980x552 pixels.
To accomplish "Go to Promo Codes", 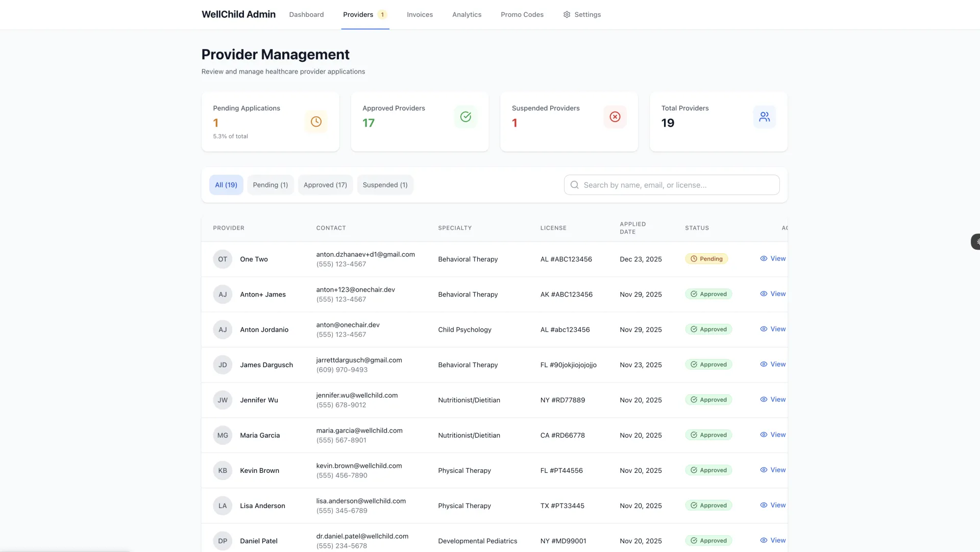I will tap(522, 15).
